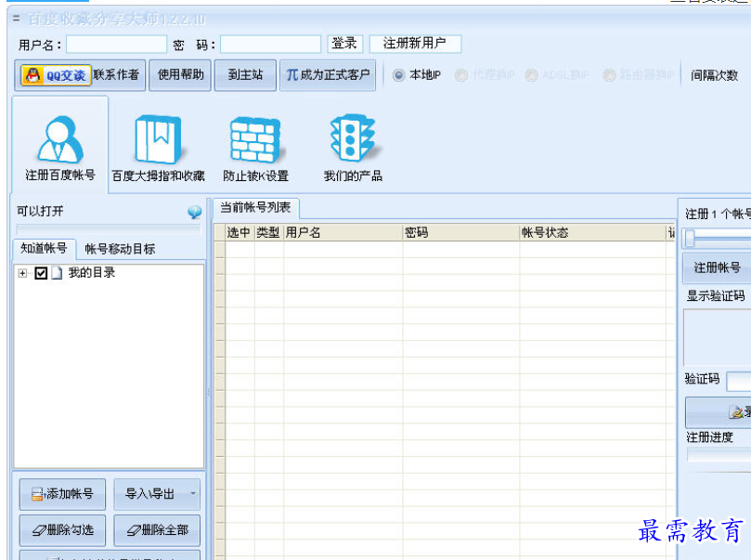Click the blue chat bubble help icon

[194, 212]
